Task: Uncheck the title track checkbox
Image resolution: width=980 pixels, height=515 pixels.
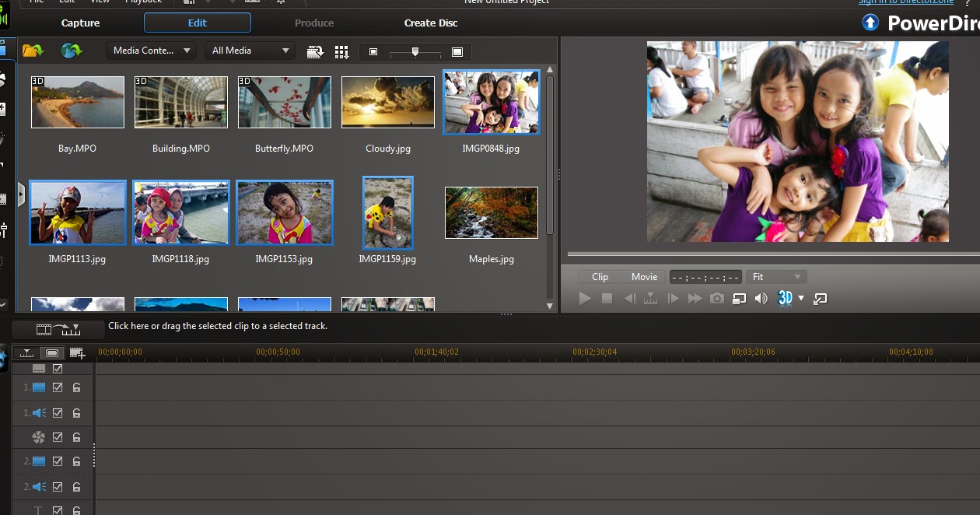Action: (58, 511)
